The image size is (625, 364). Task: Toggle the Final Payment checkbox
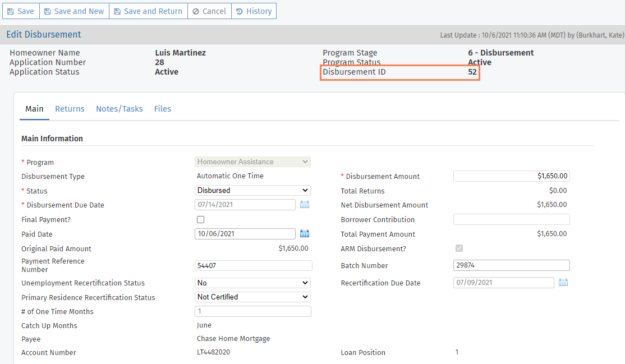click(200, 220)
